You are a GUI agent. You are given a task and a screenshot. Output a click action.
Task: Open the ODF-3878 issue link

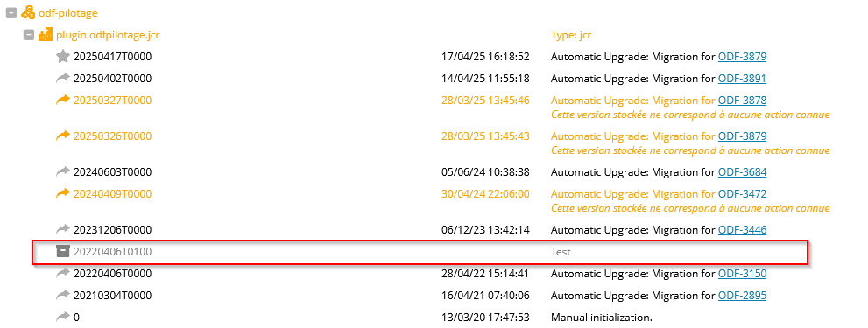click(742, 100)
